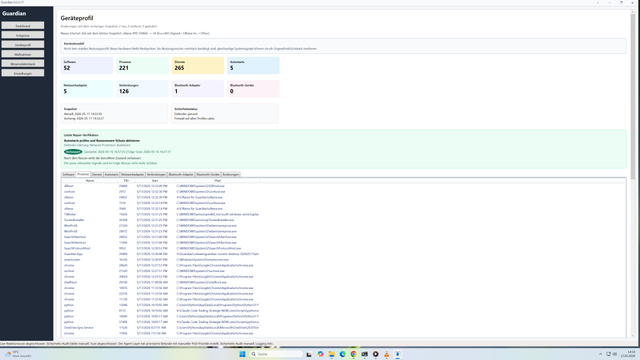
Task: Switch to the Verbindungen tab
Action: point(156,174)
